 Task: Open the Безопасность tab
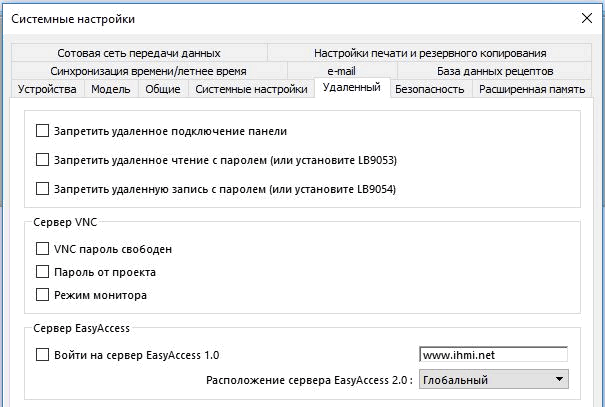tap(429, 89)
